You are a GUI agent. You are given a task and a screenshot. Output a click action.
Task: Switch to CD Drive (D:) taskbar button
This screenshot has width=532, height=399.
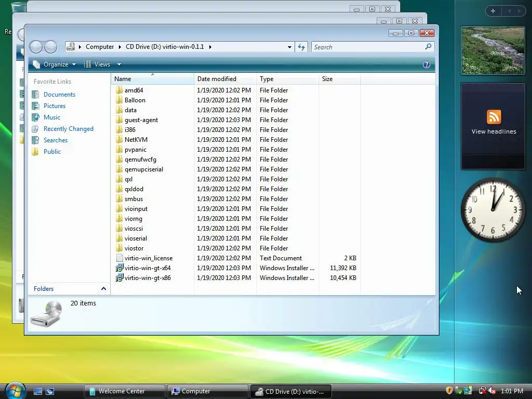291,391
